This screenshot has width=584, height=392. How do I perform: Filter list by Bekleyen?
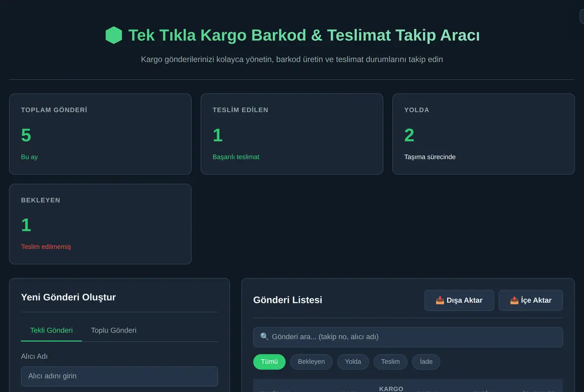(311, 361)
